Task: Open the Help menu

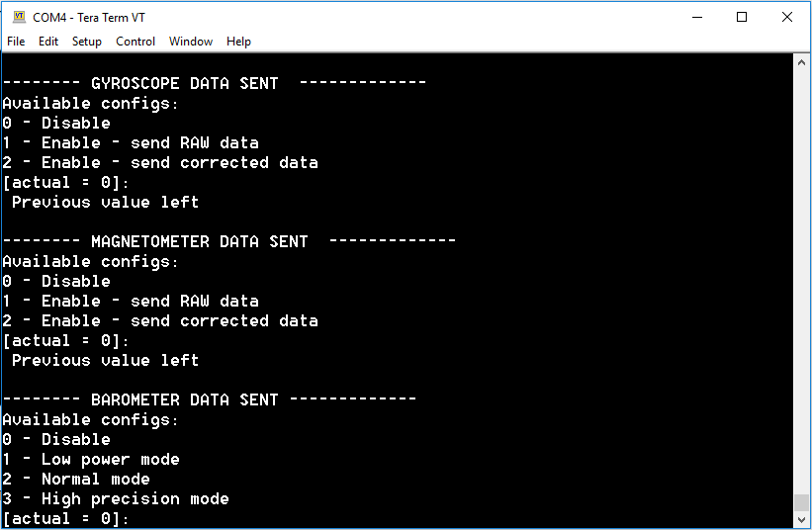Action: click(x=238, y=42)
